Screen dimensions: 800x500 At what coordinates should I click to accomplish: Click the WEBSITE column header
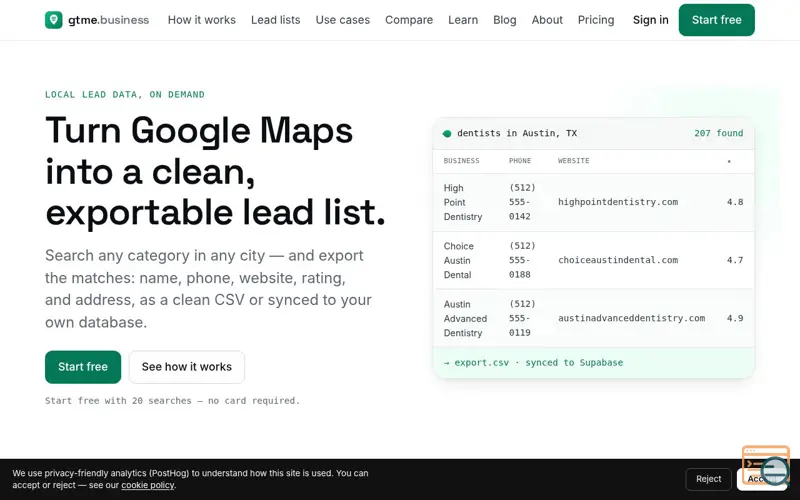(x=573, y=161)
